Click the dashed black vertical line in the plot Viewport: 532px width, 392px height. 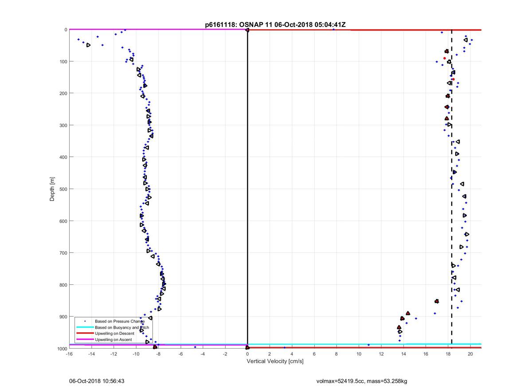point(451,186)
